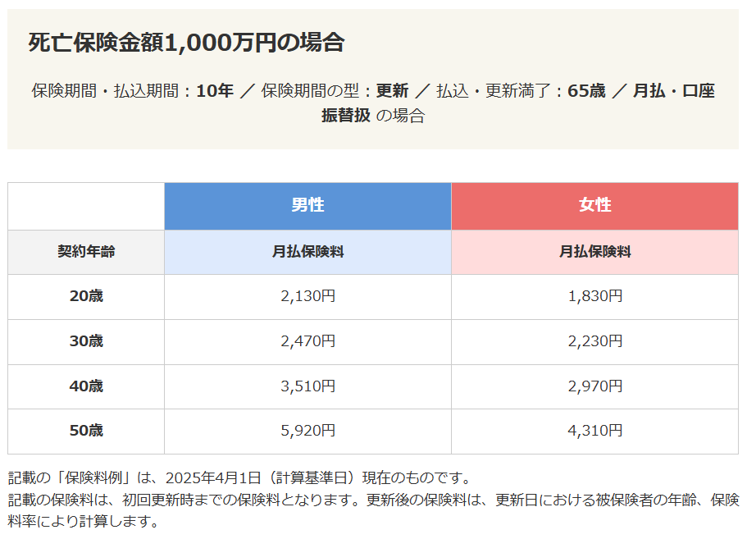The image size is (756, 539).
Task: Click the 2025年4月1日 footnote line
Action: click(239, 477)
